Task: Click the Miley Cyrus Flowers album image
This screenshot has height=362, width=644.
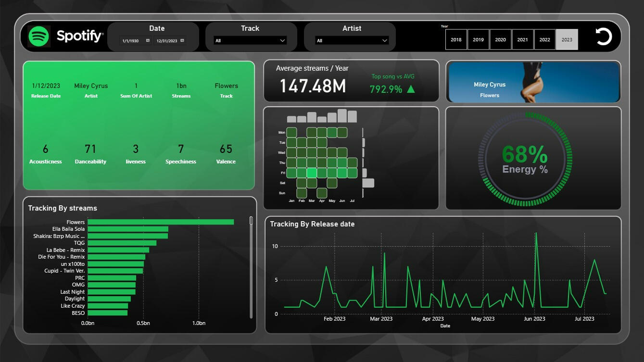Action: tap(533, 82)
